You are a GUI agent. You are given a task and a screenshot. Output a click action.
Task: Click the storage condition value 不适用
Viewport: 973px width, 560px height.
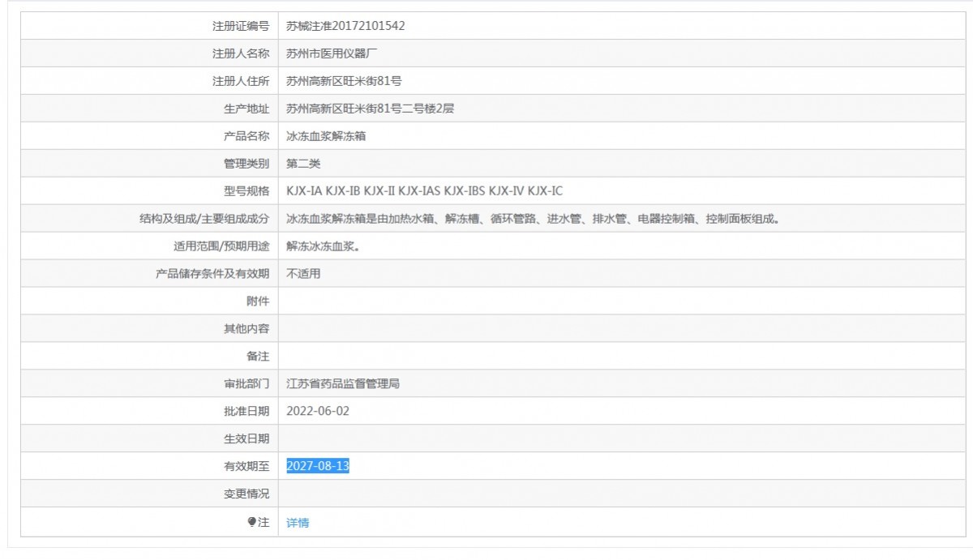(x=303, y=274)
